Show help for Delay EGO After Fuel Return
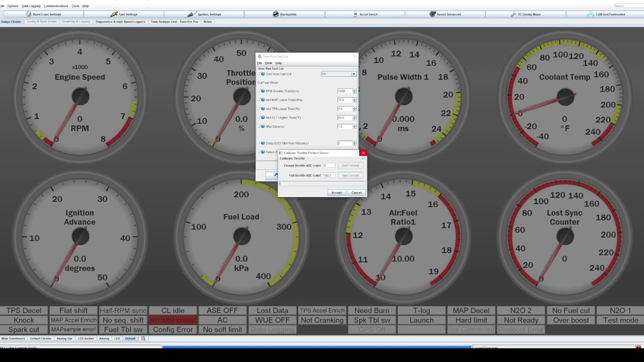Viewport: 644px width, 362px height. point(263,143)
